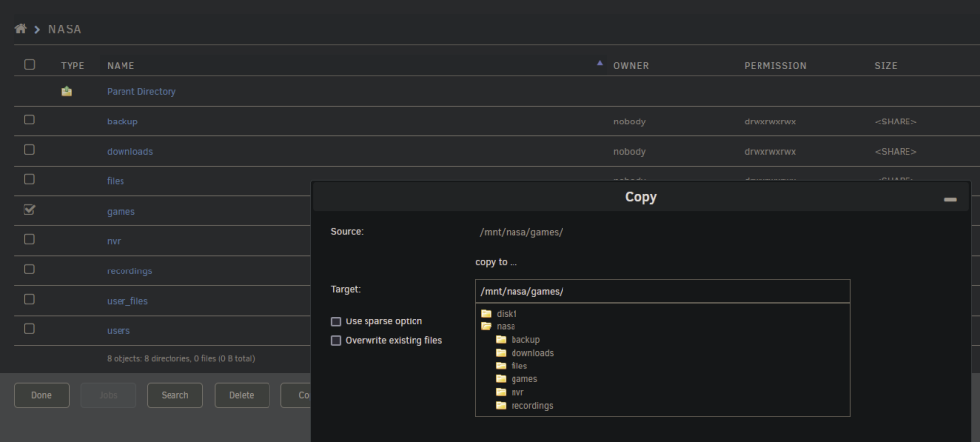This screenshot has width=980, height=442.
Task: Click the Done button
Action: pyautogui.click(x=41, y=395)
